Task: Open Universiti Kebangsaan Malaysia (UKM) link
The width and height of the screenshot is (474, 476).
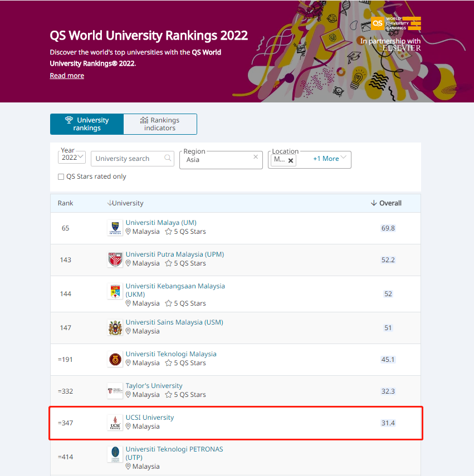Action: [x=175, y=290]
